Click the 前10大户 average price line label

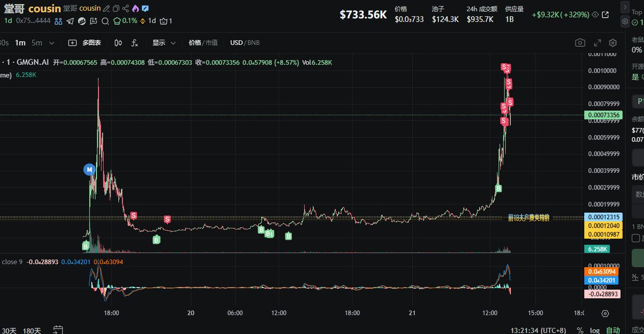529,218
